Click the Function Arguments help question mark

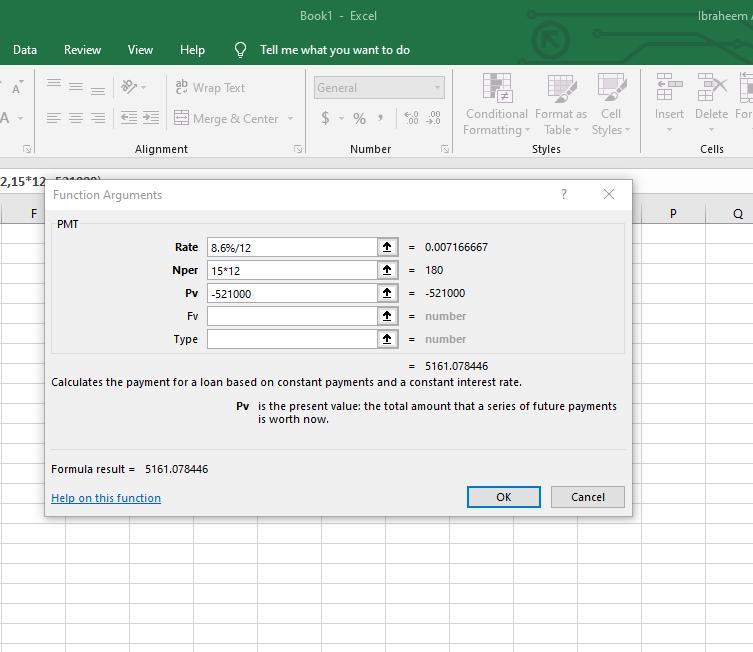point(564,194)
